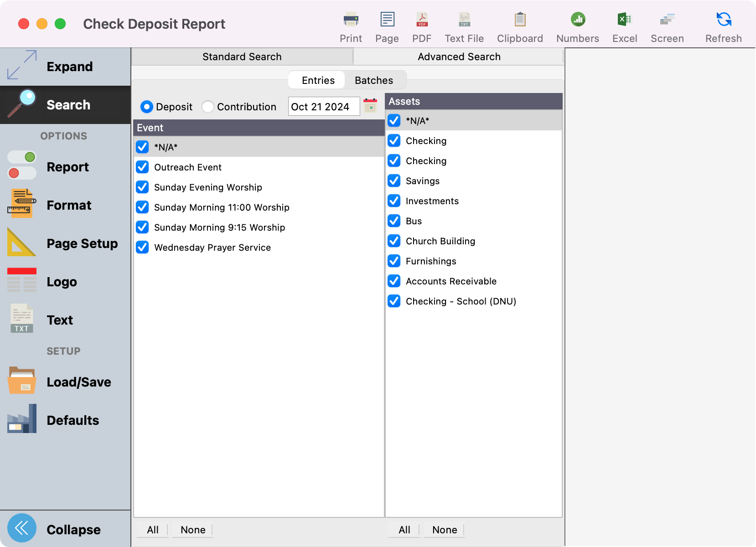Viewport: 756px width, 547px height.
Task: Open the Print dialog
Action: click(x=350, y=25)
